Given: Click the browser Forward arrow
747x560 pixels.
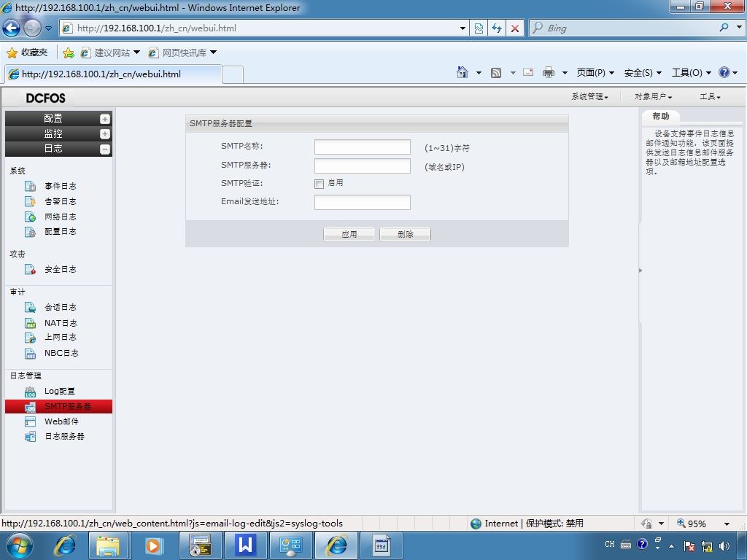Looking at the screenshot, I should pos(32,28).
